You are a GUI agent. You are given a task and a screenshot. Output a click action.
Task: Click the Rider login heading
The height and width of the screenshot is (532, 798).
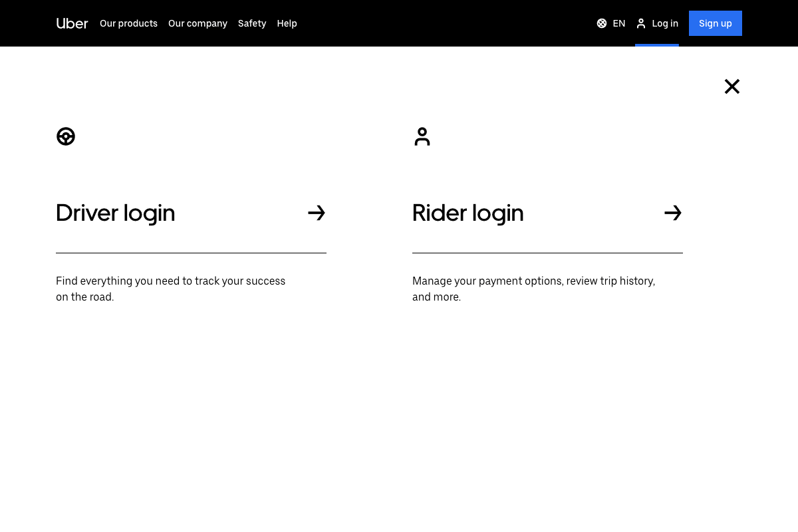pyautogui.click(x=467, y=213)
